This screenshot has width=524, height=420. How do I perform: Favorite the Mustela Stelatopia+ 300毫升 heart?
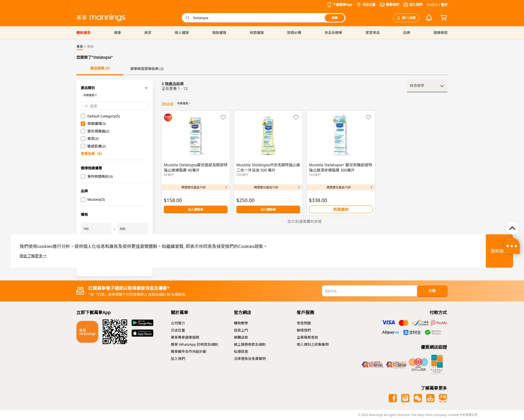click(368, 117)
